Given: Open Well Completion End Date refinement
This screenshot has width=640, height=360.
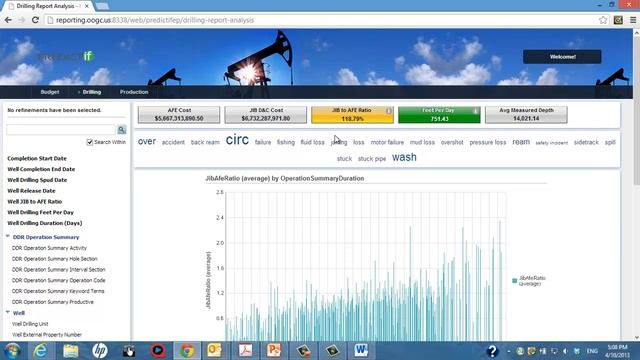Looking at the screenshot, I should tap(41, 169).
